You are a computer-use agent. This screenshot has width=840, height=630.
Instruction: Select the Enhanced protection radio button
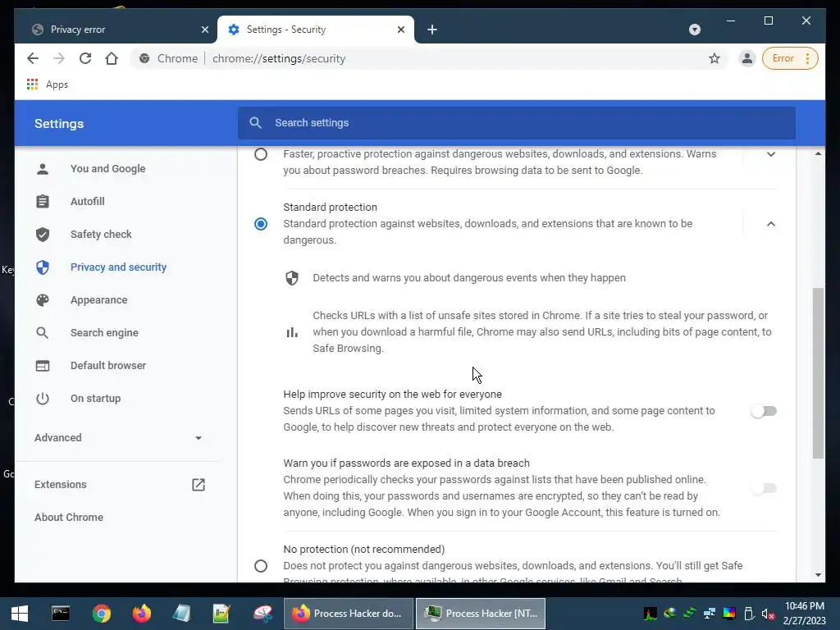pos(260,154)
